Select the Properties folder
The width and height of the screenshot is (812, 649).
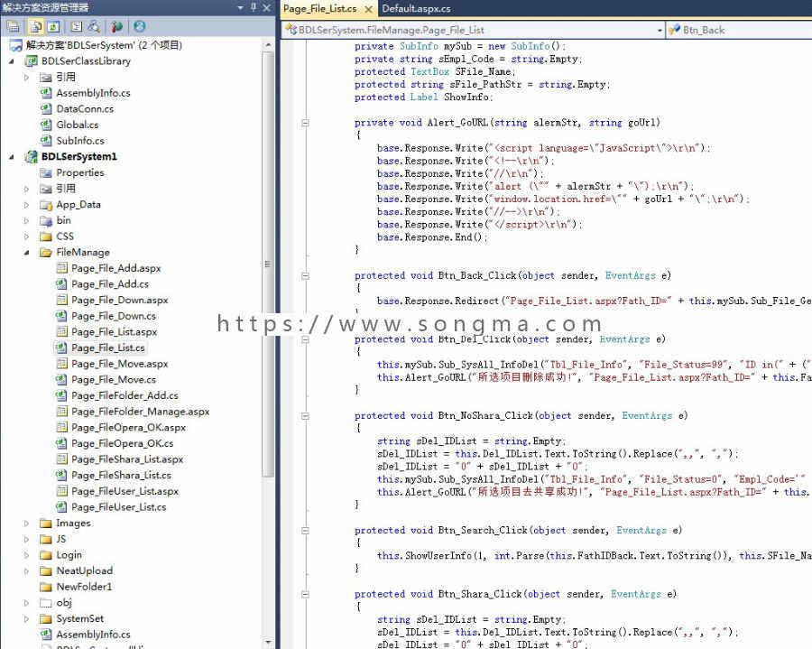79,172
